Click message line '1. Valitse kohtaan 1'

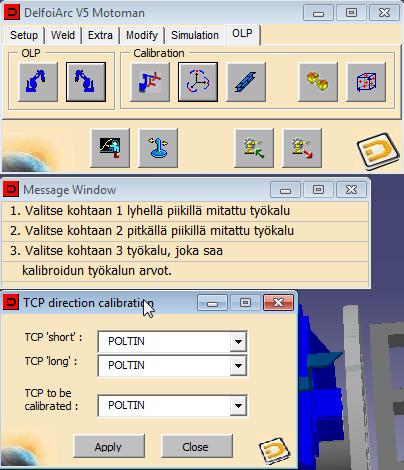(x=185, y=211)
